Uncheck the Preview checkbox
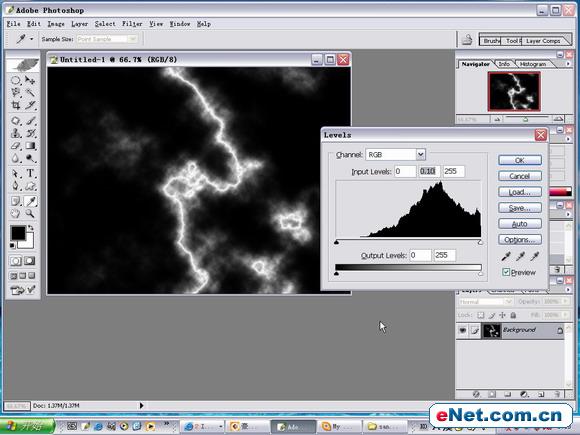Viewport: 580px width, 435px height. pos(506,272)
